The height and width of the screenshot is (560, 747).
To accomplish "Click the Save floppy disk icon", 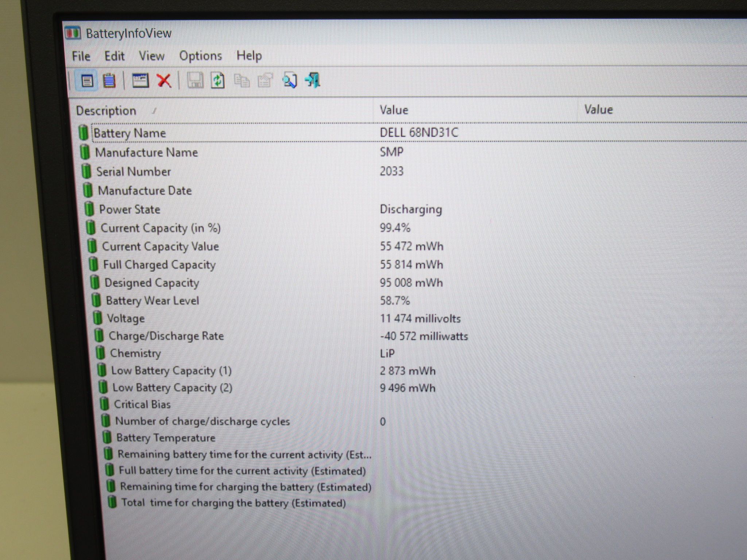I will (x=196, y=80).
